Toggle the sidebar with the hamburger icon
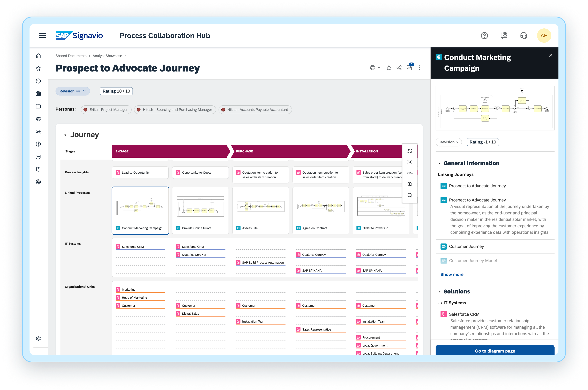Viewport: 588px width, 390px height. (42, 36)
